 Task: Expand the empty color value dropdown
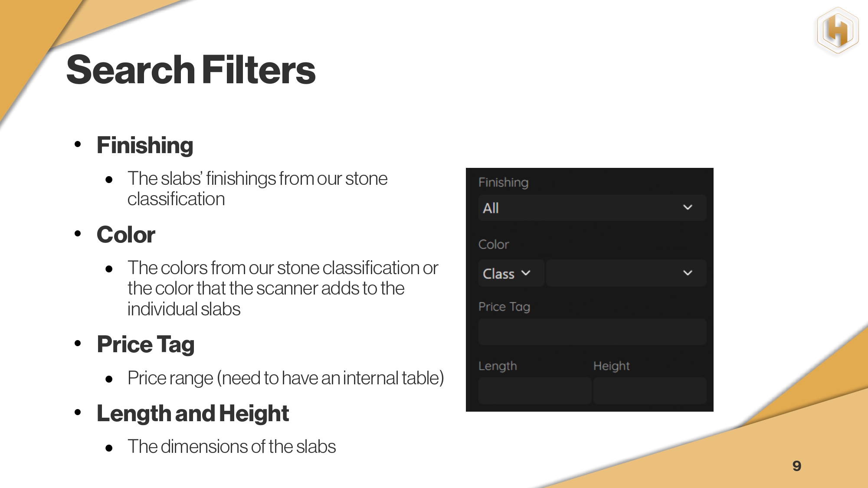616,273
